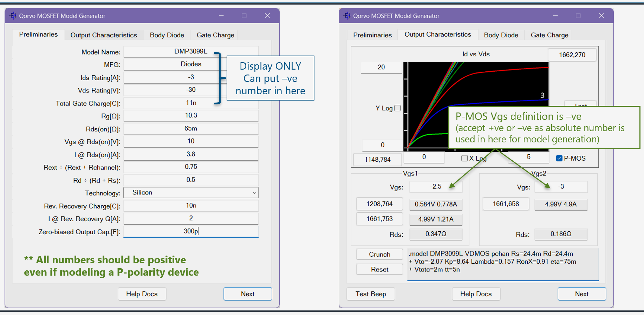The image size is (644, 315).
Task: Click the Vgs1 Rds value 0.347Ω
Action: click(x=436, y=234)
